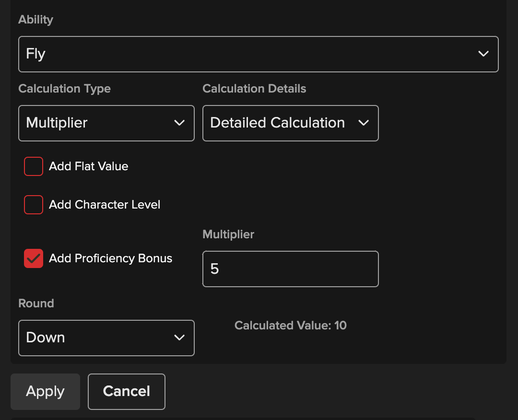Screen dimensions: 518x420
Task: Click the chevron arrow beside Detailed Calculation
Action: pos(364,123)
